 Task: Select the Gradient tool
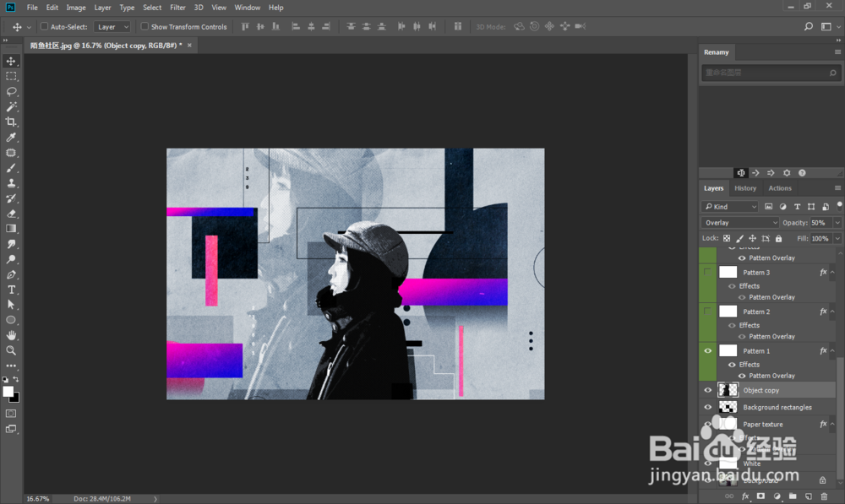pyautogui.click(x=11, y=229)
